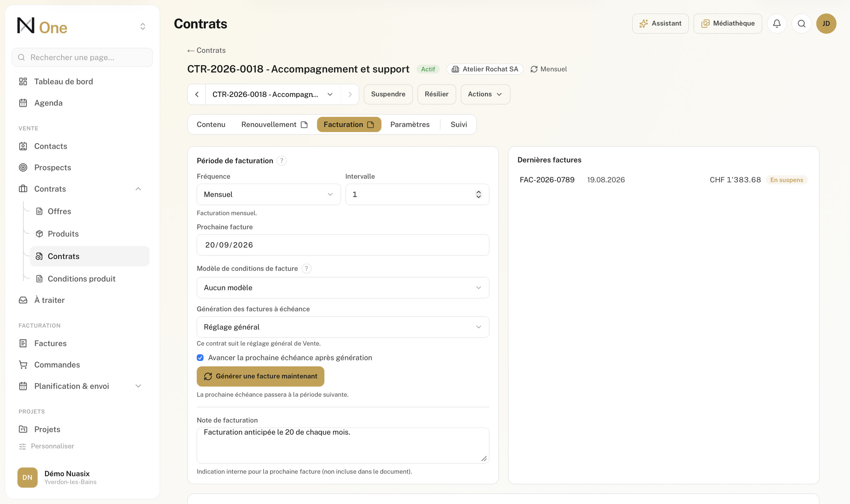Click Générer une facture maintenant
850x504 pixels.
coord(260,376)
